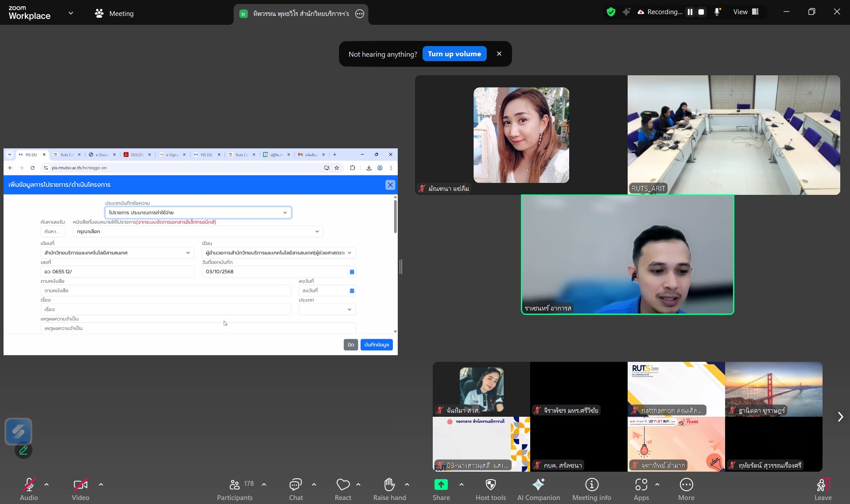Click the Raise hand icon
Screen dimensions: 850x504
coord(389,489)
